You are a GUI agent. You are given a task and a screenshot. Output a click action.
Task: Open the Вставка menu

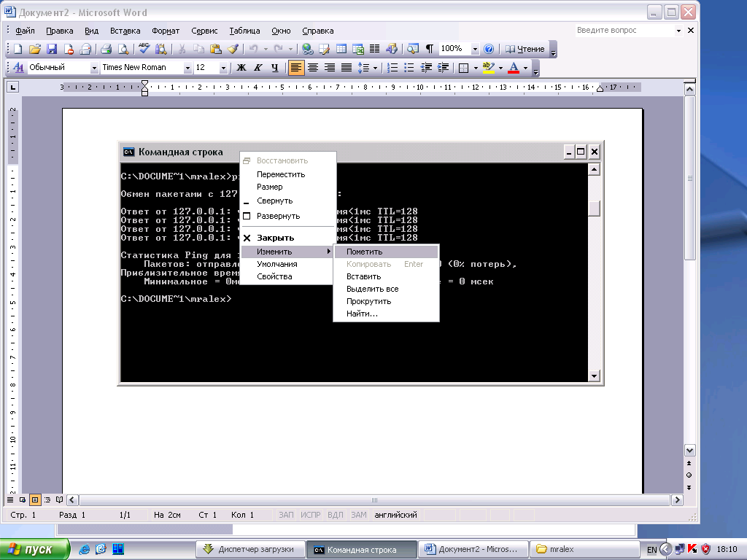[x=125, y=31]
